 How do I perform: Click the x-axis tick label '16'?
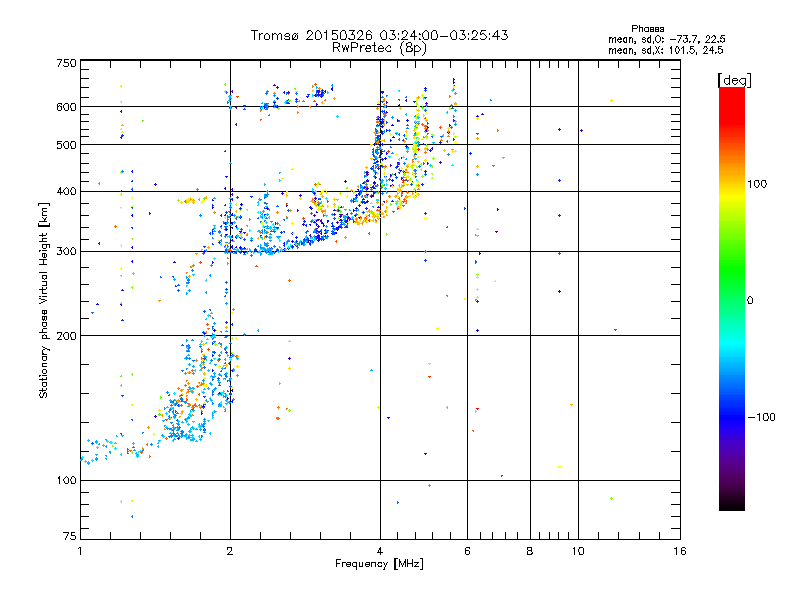pos(680,551)
